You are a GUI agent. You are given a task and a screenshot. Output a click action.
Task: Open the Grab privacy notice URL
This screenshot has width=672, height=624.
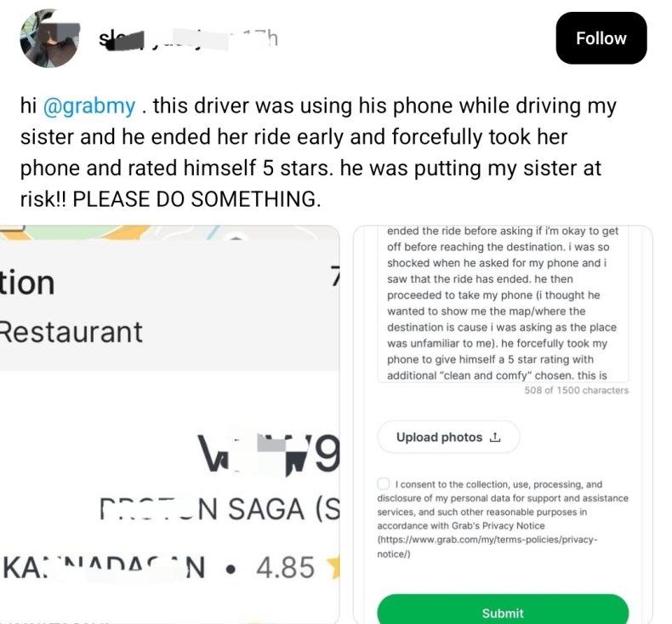tap(487, 547)
